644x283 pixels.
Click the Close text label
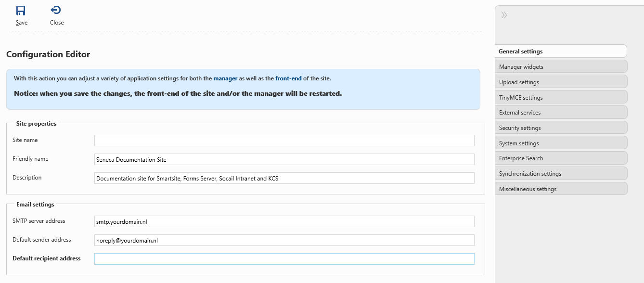[57, 23]
